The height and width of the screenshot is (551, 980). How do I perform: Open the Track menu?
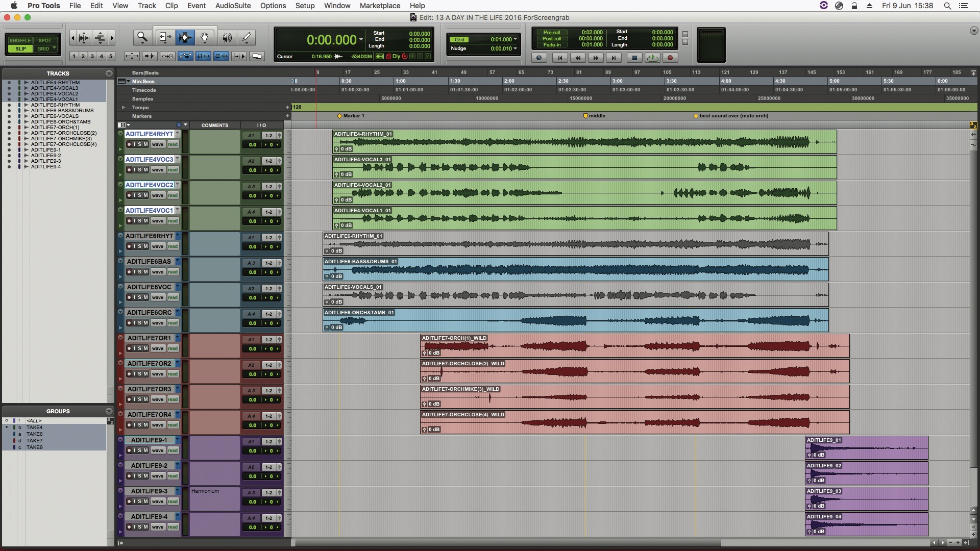147,6
